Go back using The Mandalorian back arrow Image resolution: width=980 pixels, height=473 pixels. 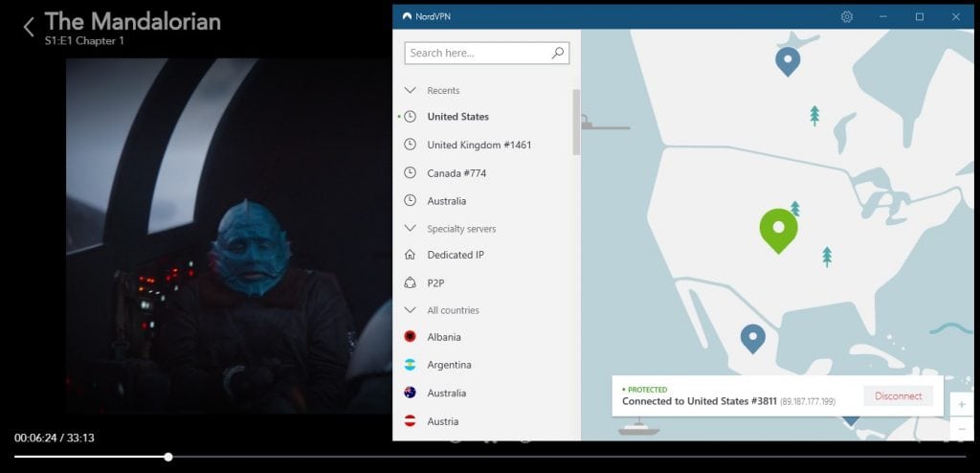tap(28, 26)
